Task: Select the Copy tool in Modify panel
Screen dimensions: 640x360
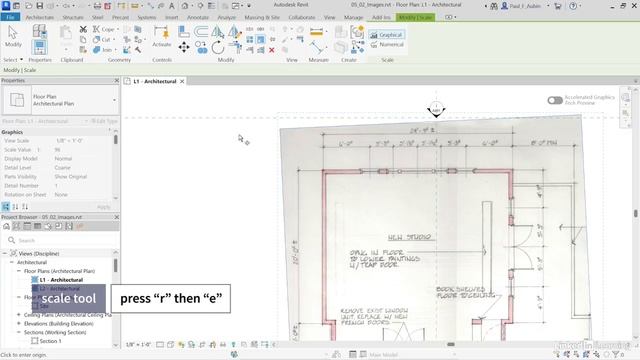Action: point(201,47)
